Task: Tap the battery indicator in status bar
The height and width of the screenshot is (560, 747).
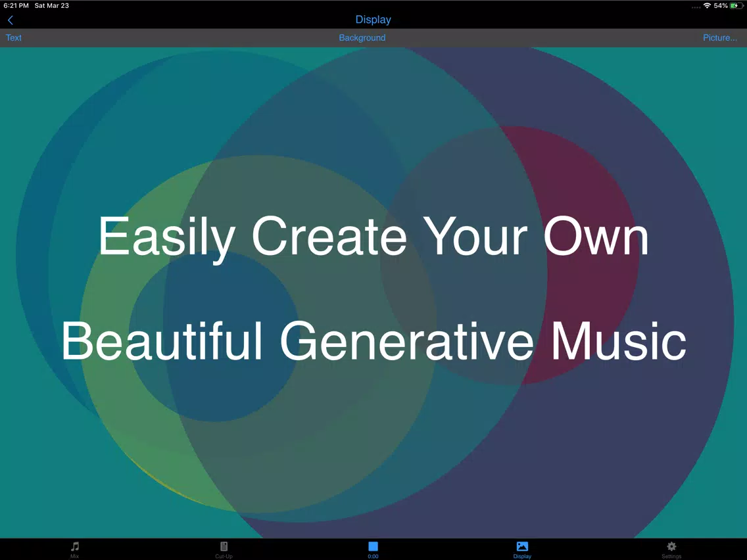Action: tap(736, 6)
